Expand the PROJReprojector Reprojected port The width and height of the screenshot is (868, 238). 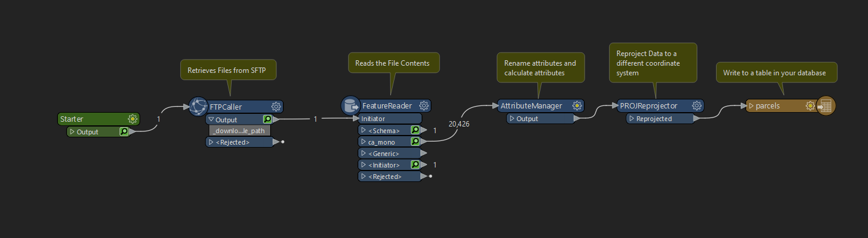632,119
